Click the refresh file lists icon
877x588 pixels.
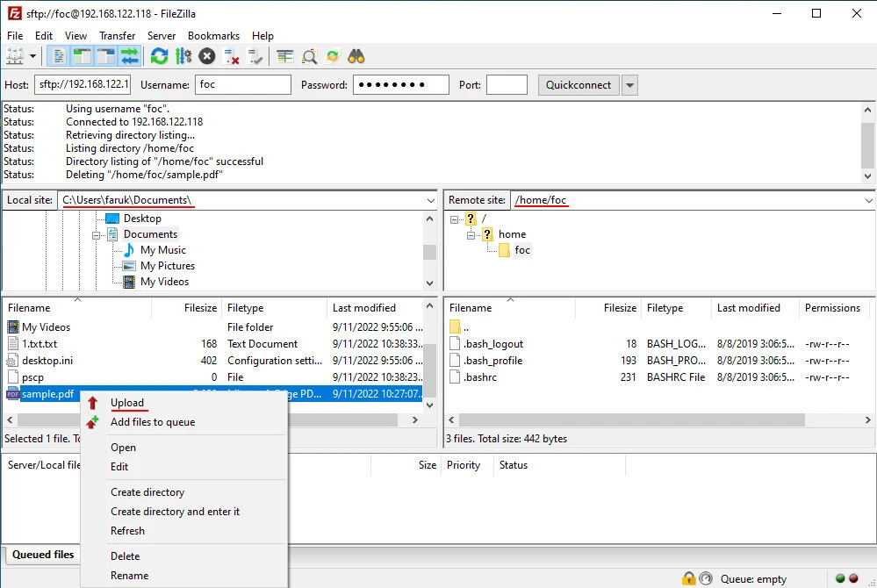tap(159, 56)
